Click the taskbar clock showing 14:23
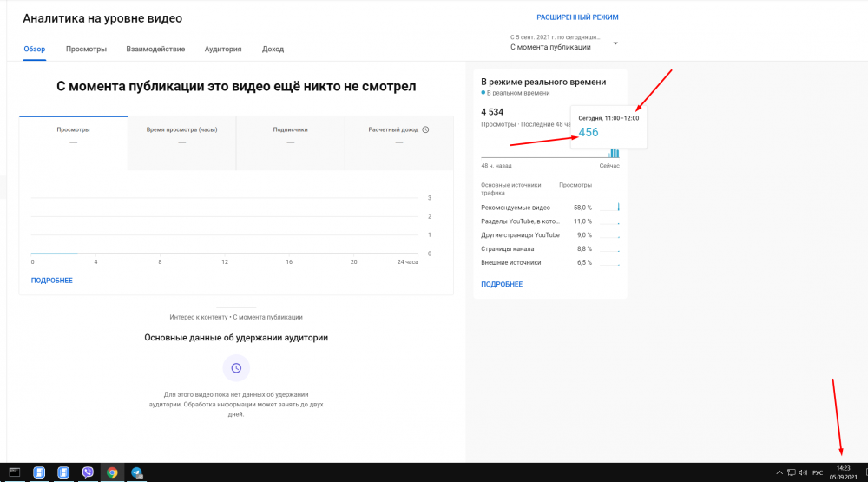This screenshot has height=482, width=868. pos(844,472)
